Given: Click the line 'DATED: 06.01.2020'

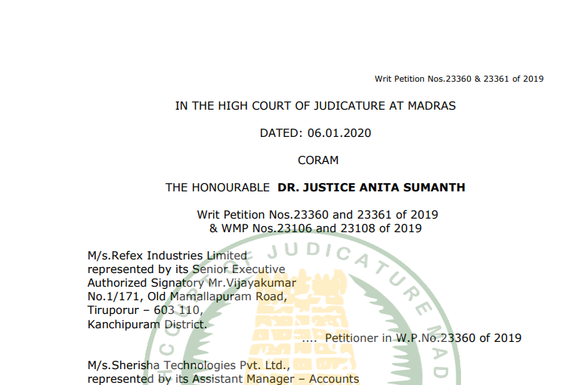Looking at the screenshot, I should click(x=315, y=133).
